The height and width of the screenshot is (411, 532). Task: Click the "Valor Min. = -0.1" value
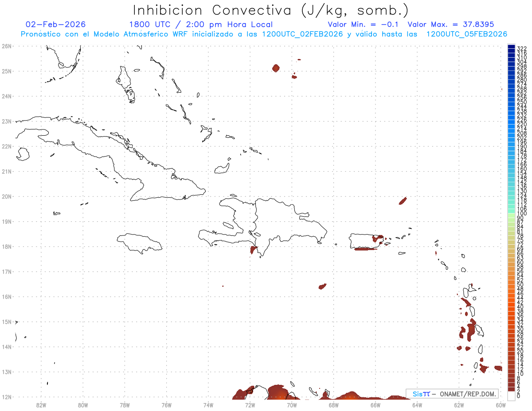[x=364, y=24]
